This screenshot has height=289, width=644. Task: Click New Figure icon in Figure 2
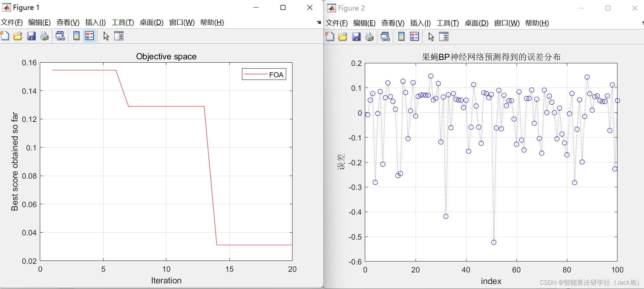pyautogui.click(x=330, y=36)
